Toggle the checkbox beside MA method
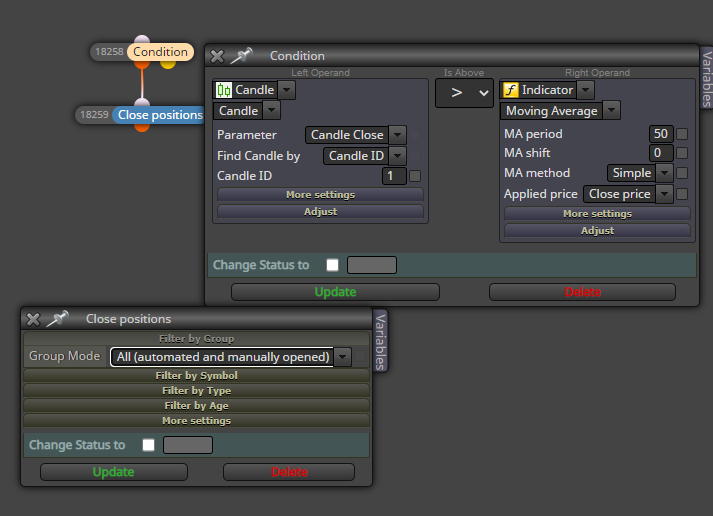The height and width of the screenshot is (516, 713). tap(682, 173)
